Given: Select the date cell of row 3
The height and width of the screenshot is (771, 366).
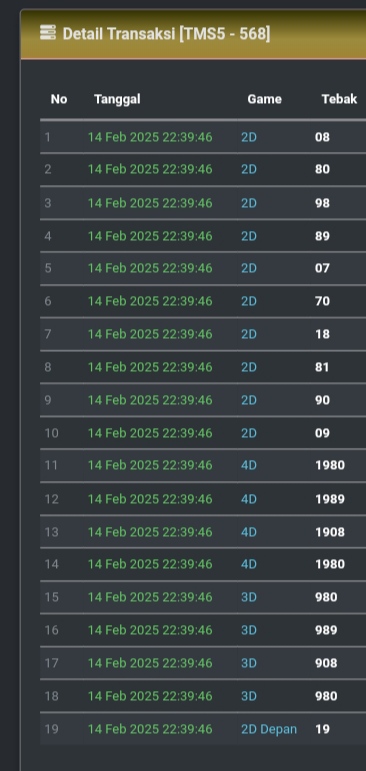Looking at the screenshot, I should (x=150, y=203).
